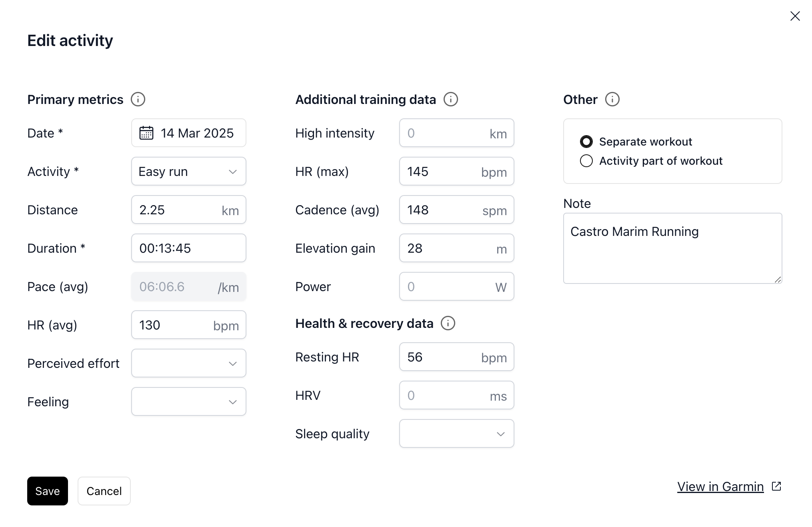Click the Distance input field
Viewport: 812px width, 527px height.
[189, 210]
